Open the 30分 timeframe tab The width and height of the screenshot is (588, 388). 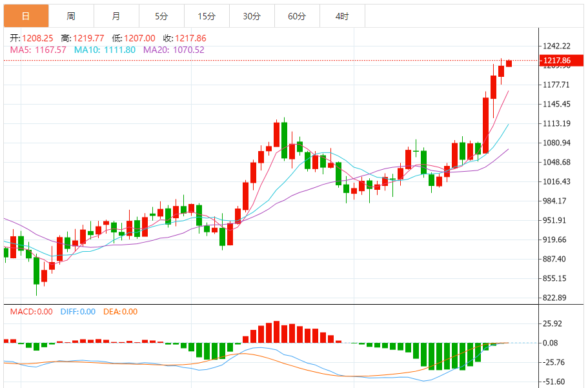[x=252, y=16]
